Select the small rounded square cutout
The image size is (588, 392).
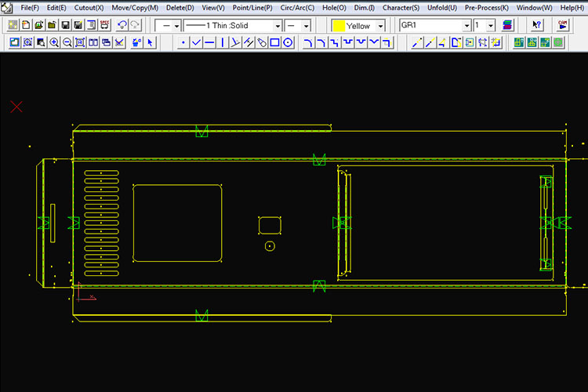coord(270,225)
